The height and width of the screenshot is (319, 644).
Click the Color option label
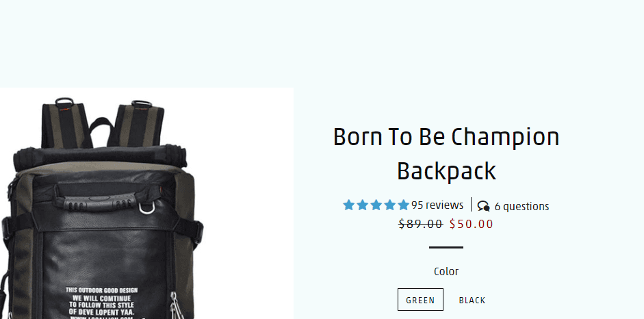(446, 271)
